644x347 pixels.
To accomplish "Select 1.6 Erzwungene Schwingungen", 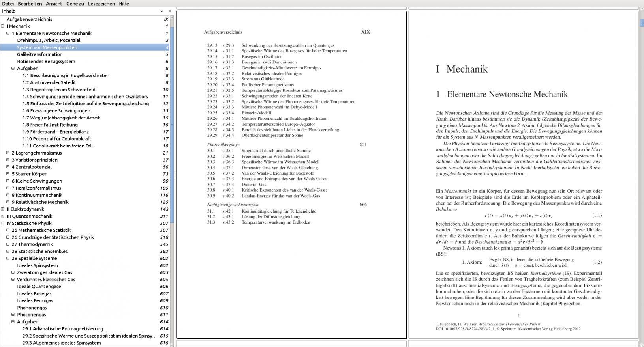I will [56, 111].
